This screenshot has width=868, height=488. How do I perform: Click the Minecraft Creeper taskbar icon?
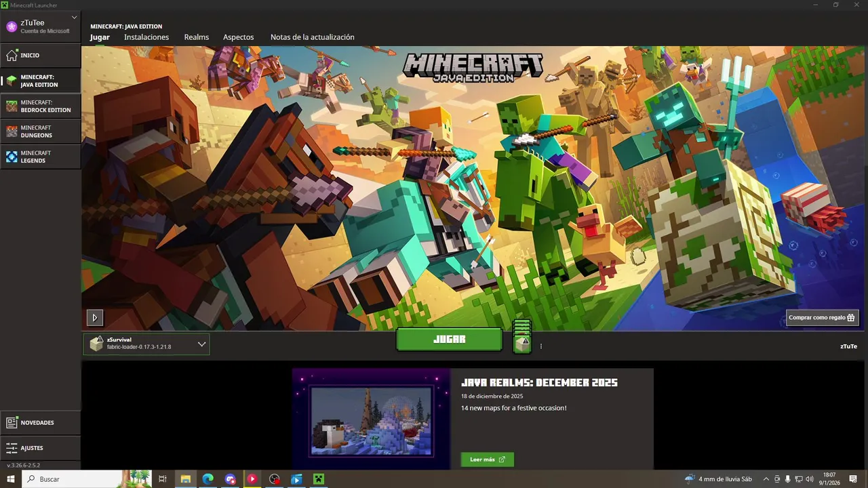[x=319, y=479]
